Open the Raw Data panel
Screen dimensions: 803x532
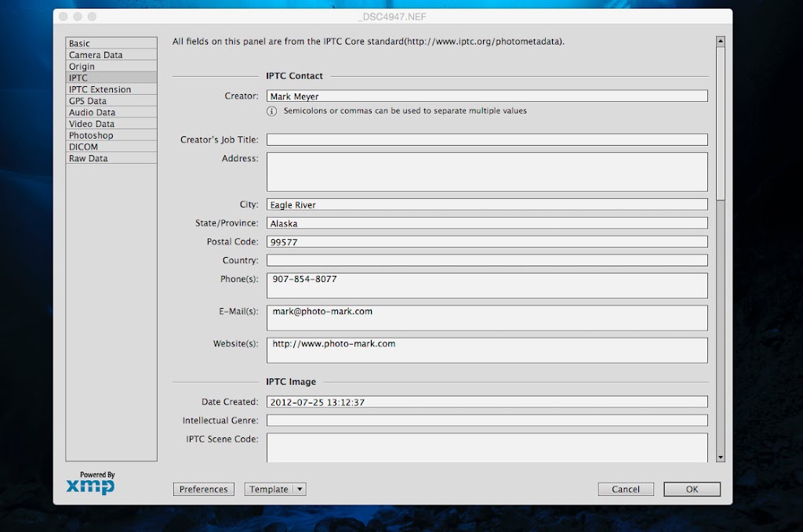click(111, 158)
